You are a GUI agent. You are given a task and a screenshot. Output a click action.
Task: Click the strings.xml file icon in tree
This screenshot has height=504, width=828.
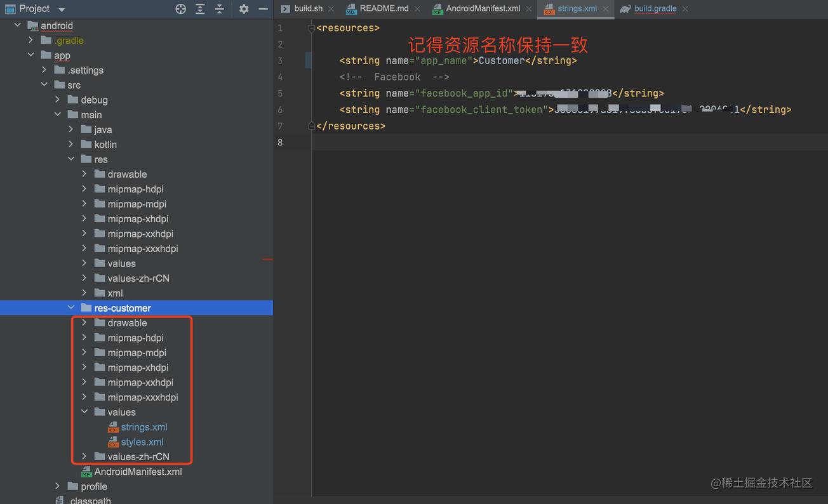click(x=113, y=427)
